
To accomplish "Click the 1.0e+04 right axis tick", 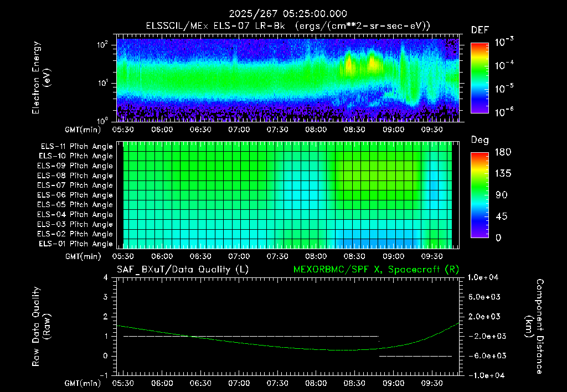I will point(483,277).
